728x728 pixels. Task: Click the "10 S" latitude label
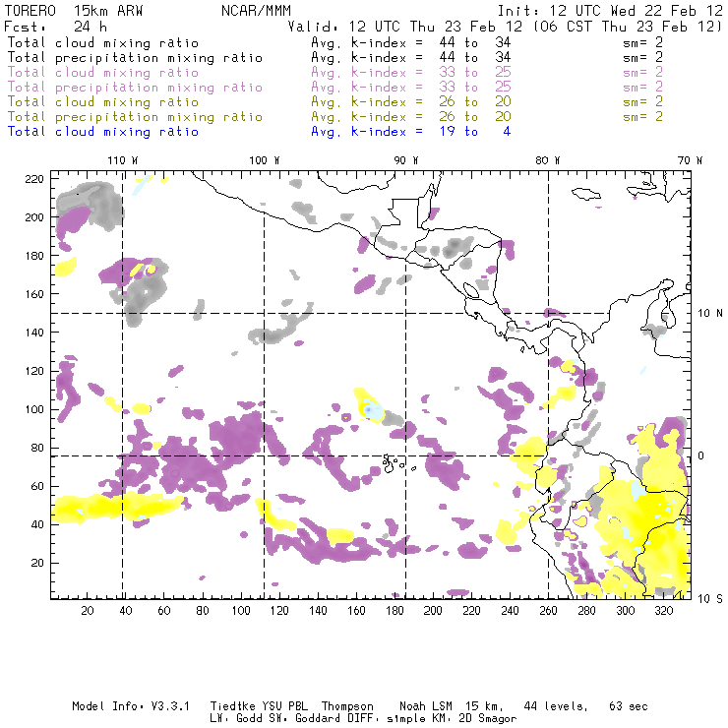[x=710, y=599]
